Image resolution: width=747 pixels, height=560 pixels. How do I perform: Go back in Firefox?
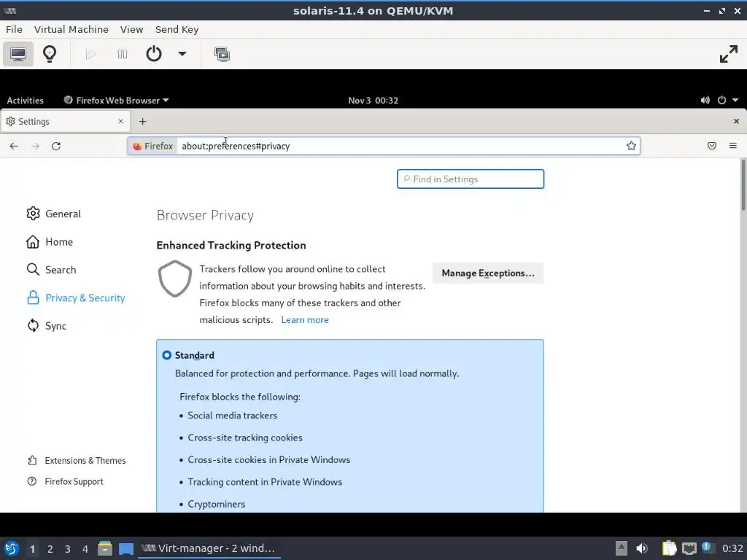[14, 146]
